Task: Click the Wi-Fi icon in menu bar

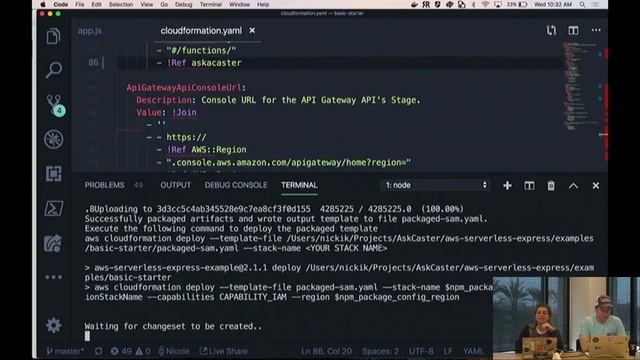Action: pos(485,4)
